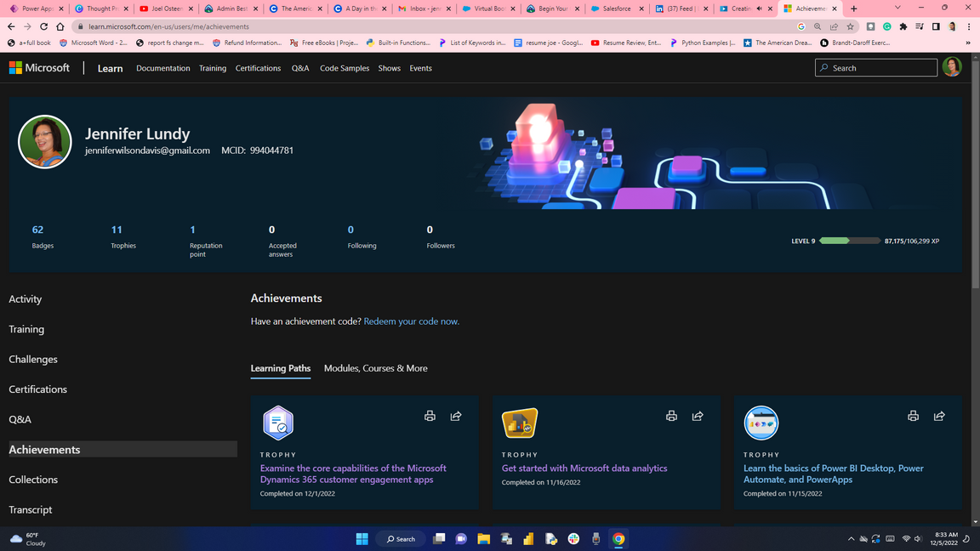This screenshot has width=980, height=551.
Task: Go back using the browser back arrow
Action: (x=11, y=27)
